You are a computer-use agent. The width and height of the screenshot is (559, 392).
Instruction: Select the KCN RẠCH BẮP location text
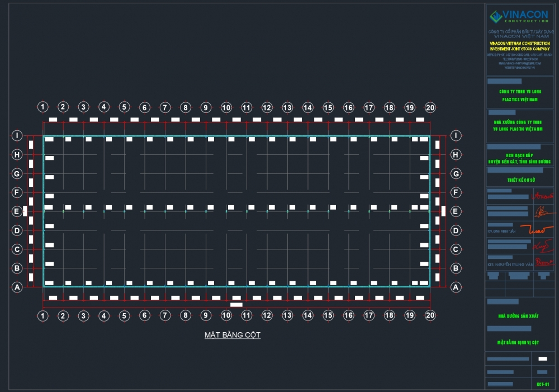tap(519, 155)
